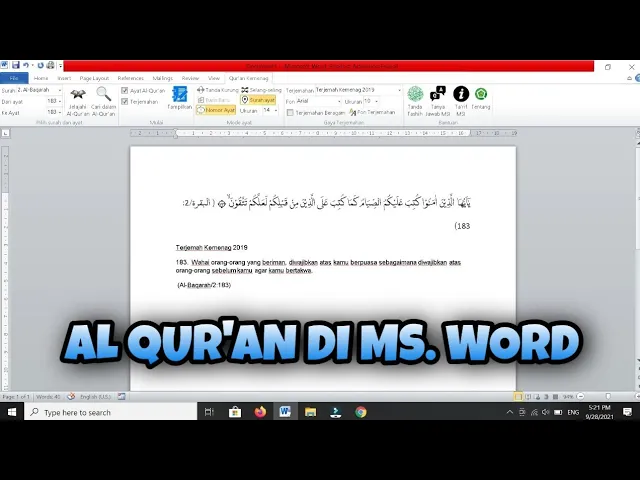Image resolution: width=640 pixels, height=480 pixels.
Task: Switch to the Page Layout tab
Action: [94, 78]
